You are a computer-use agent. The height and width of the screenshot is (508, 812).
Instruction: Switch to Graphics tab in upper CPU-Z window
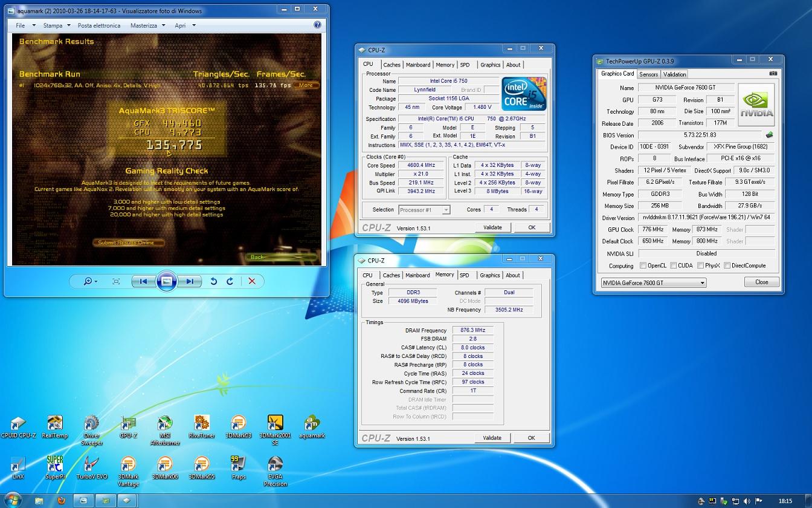(x=490, y=65)
